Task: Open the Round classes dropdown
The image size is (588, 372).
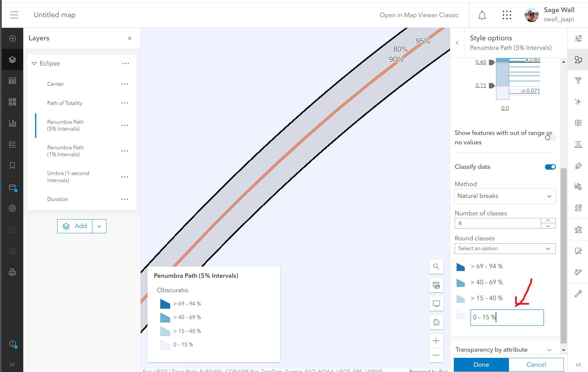Action: pos(505,248)
